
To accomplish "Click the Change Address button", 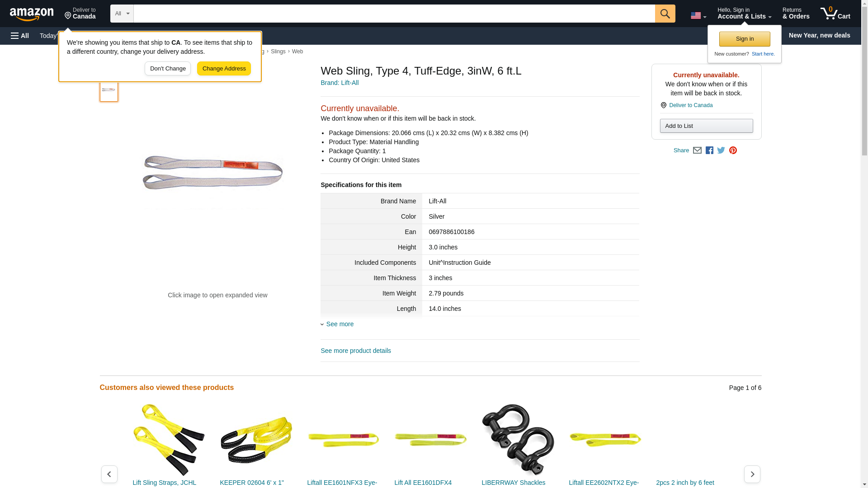I will 224,69.
